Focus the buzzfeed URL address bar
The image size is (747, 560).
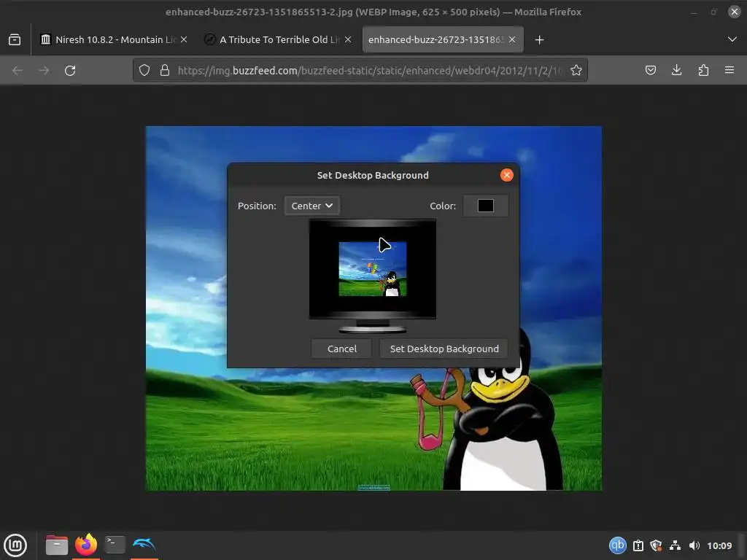(x=370, y=71)
